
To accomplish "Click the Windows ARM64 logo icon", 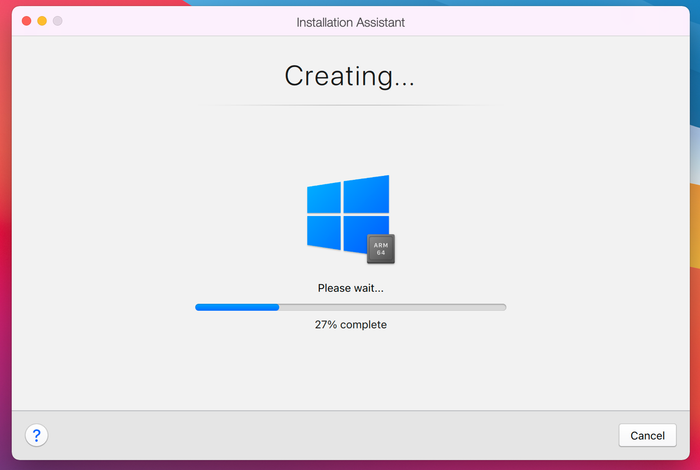I will click(x=350, y=219).
